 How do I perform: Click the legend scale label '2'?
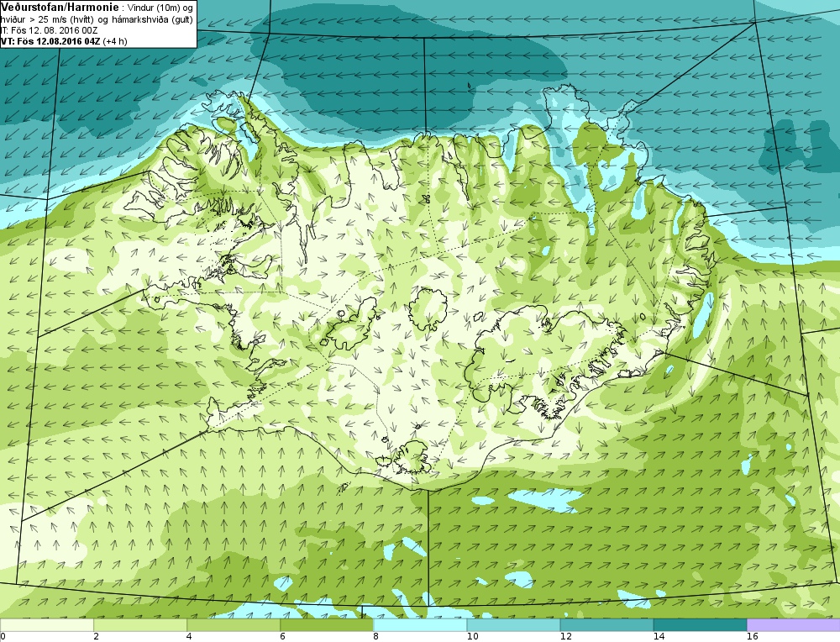(96, 637)
